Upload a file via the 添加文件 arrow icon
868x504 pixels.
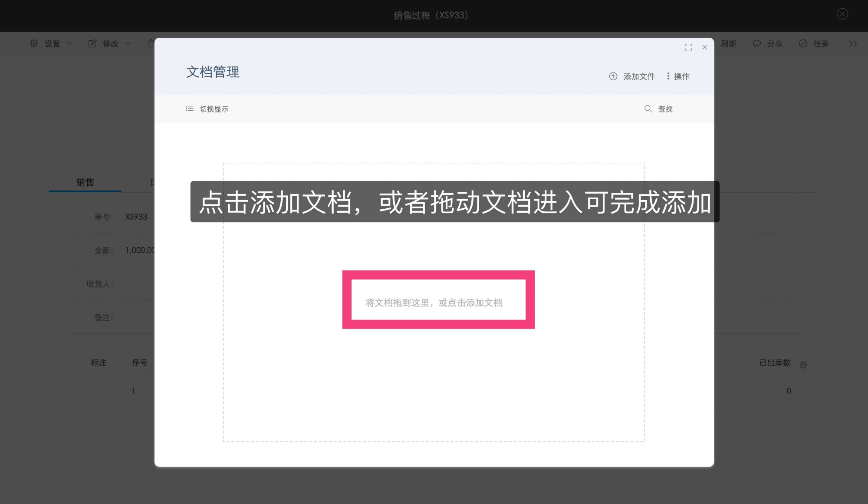tap(613, 76)
